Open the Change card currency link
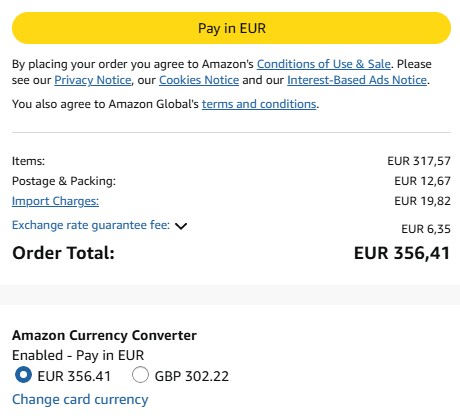460x420 pixels. coord(80,399)
